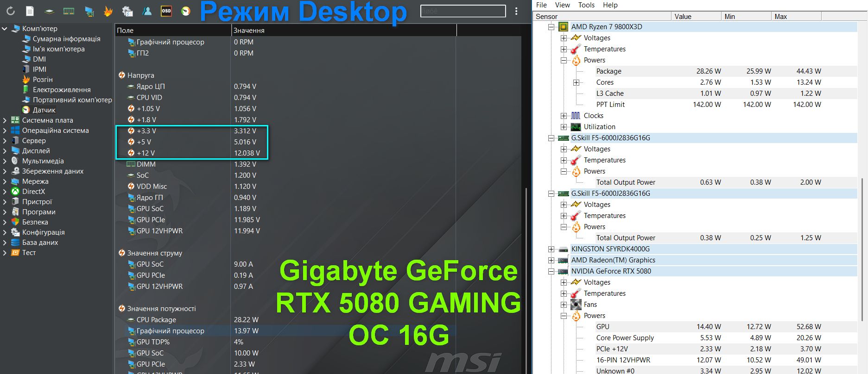Open the three-dot menu next to search
This screenshot has height=374, width=868.
(516, 11)
